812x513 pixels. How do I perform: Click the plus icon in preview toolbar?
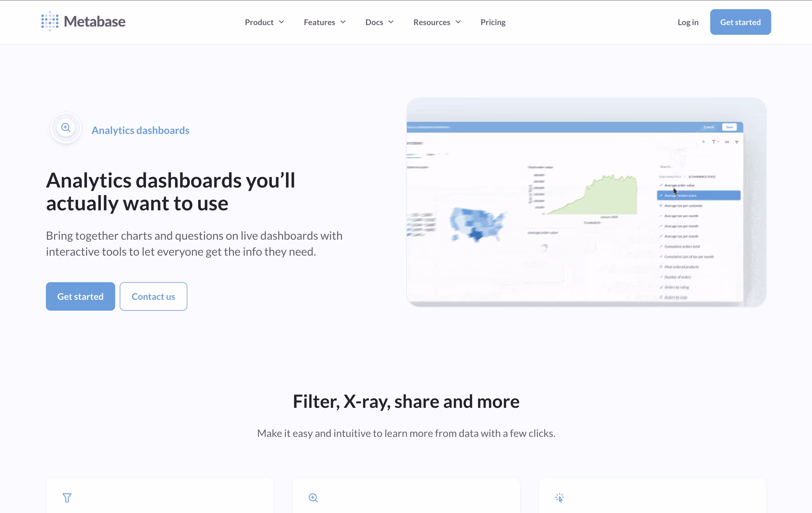[x=703, y=142]
